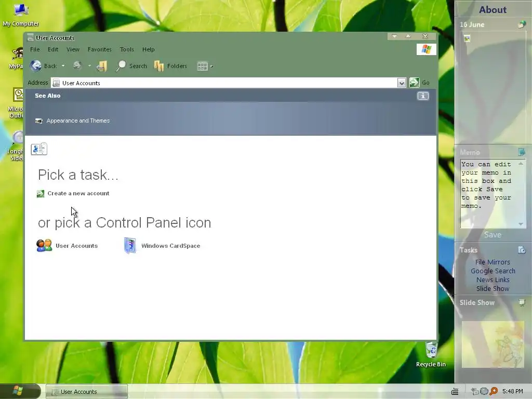The height and width of the screenshot is (399, 532).
Task: Open the News Links task link
Action: coord(493,280)
